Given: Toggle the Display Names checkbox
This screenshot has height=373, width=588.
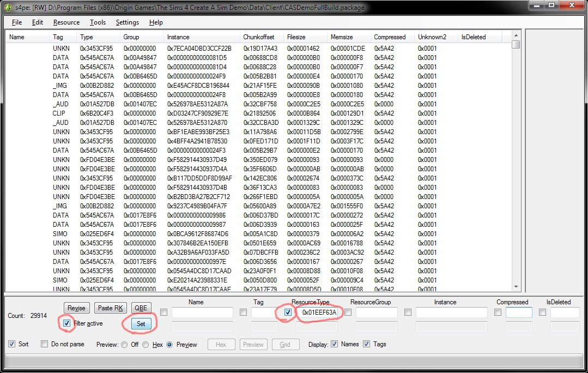Looking at the screenshot, I should click(x=335, y=344).
